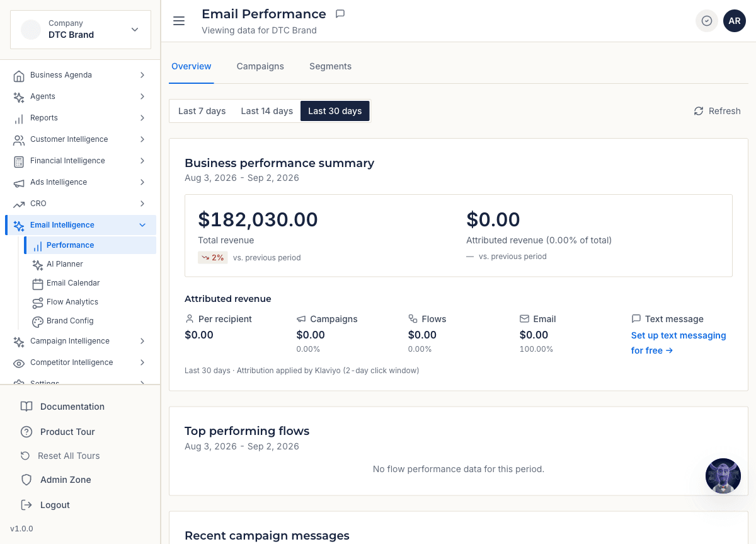Image resolution: width=756 pixels, height=544 pixels.
Task: Click the Logout arrow icon
Action: pos(26,505)
